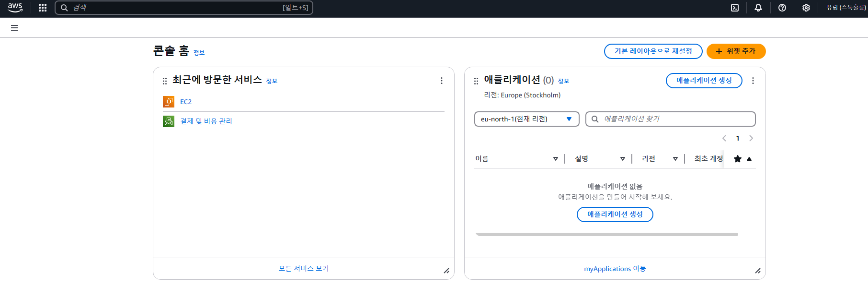868x286 pixels.
Task: Expand the hamburger side navigation menu
Action: pos(14,28)
